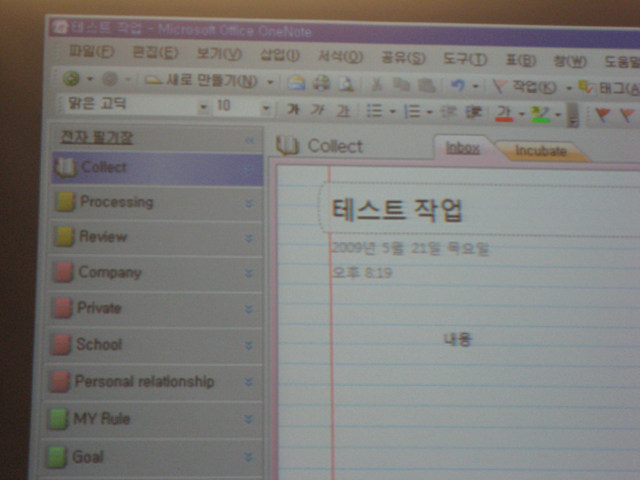Screen dimensions: 640x480
Task: Click the toolbar options overflow handle
Action: 573,115
